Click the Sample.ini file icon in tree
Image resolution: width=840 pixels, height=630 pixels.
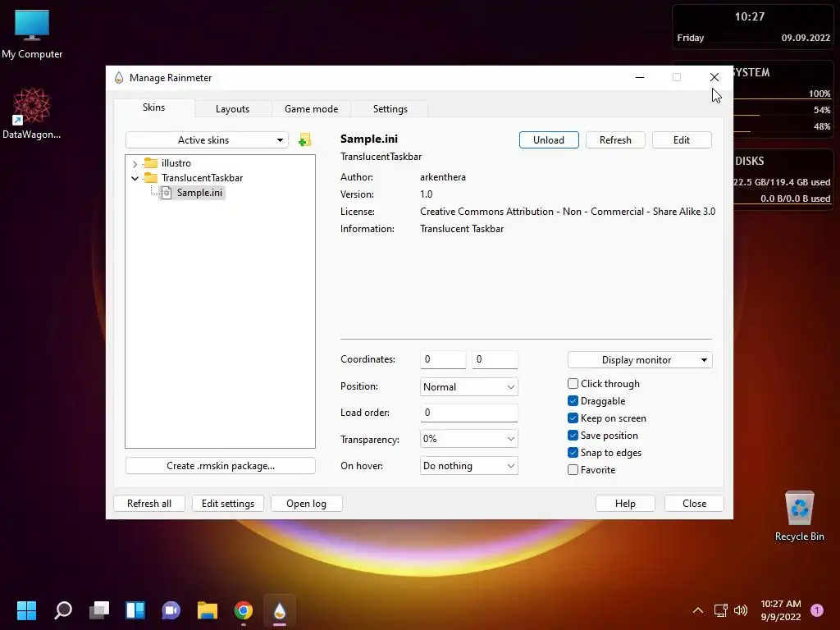click(x=167, y=193)
